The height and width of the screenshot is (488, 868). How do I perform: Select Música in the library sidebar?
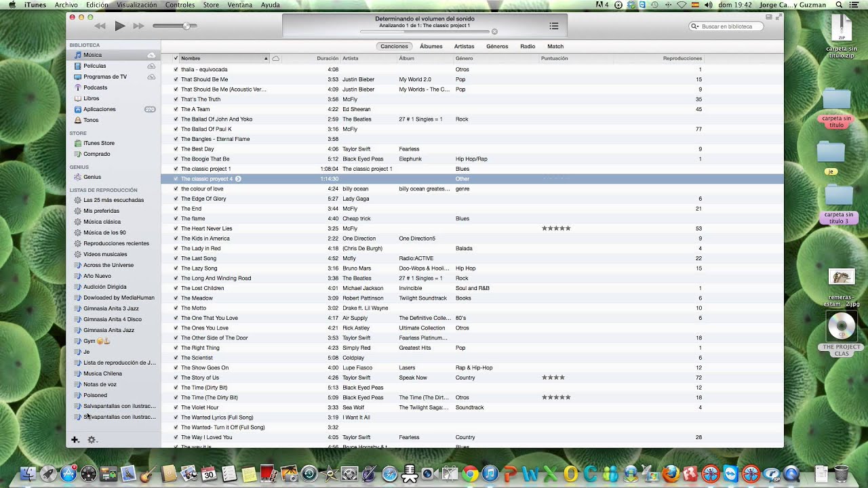113,55
